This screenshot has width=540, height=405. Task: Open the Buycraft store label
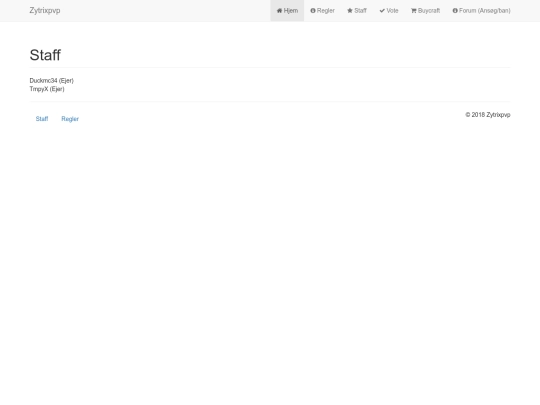[x=429, y=11]
